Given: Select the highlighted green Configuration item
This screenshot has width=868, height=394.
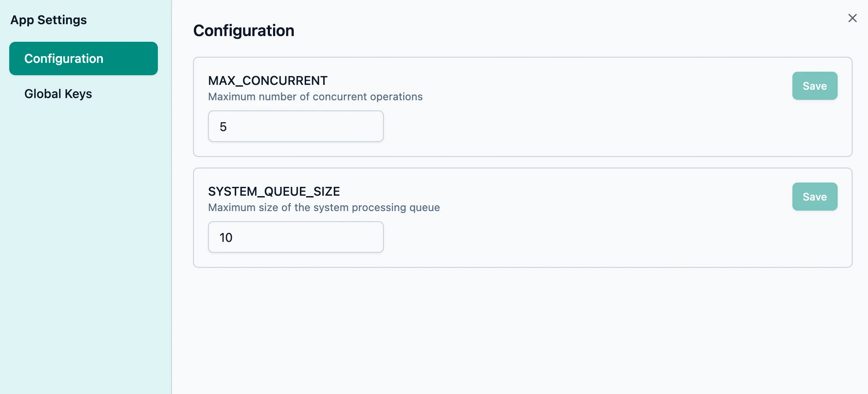Looking at the screenshot, I should 83,58.
